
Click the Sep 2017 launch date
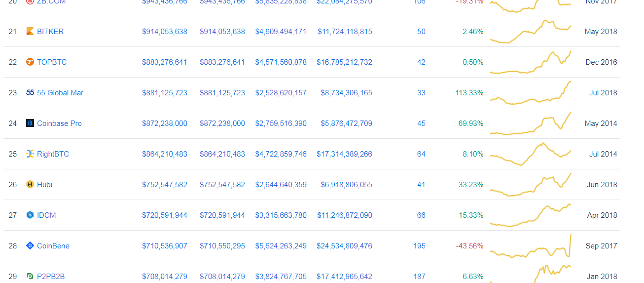(x=601, y=246)
